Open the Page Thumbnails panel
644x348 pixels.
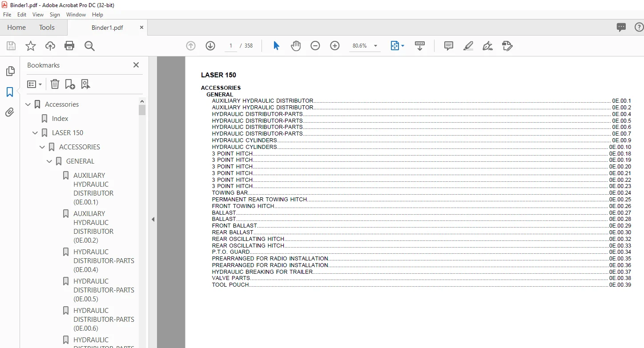[10, 71]
